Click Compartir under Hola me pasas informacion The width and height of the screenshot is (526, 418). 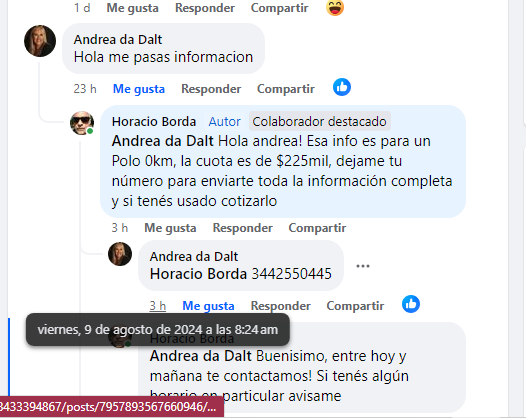click(286, 89)
